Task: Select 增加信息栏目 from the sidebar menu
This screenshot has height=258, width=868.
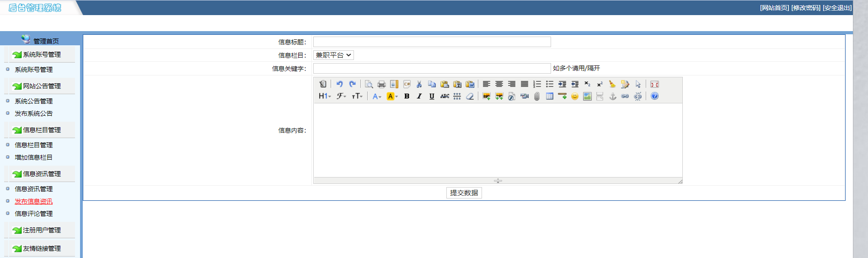Action: (33, 157)
